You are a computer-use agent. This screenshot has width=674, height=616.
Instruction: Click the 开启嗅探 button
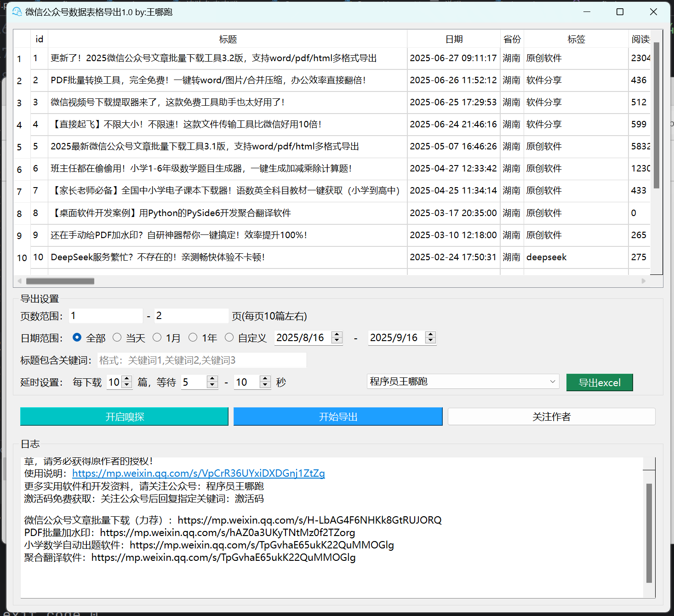[x=124, y=416]
